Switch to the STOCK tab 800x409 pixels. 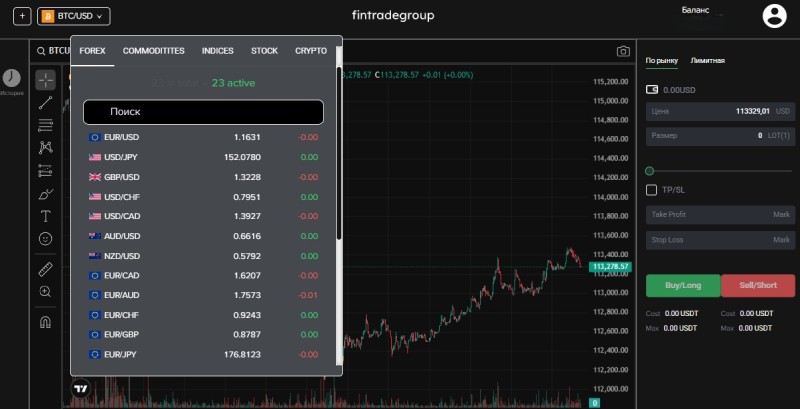264,51
